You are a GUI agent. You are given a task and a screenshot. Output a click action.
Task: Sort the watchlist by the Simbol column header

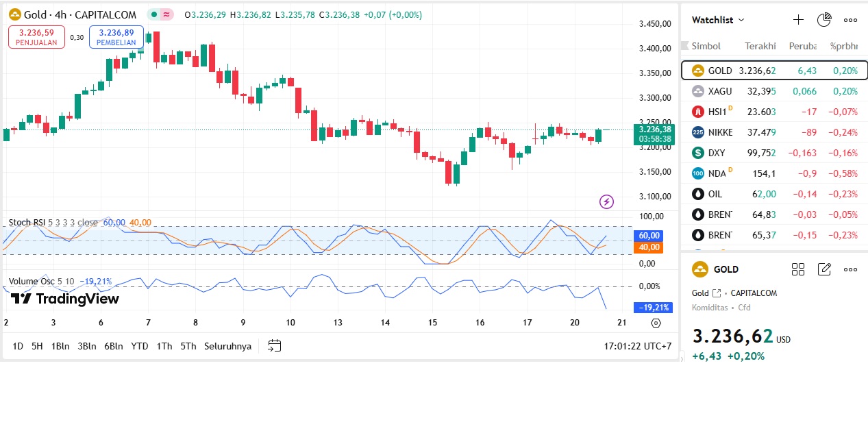coord(706,46)
